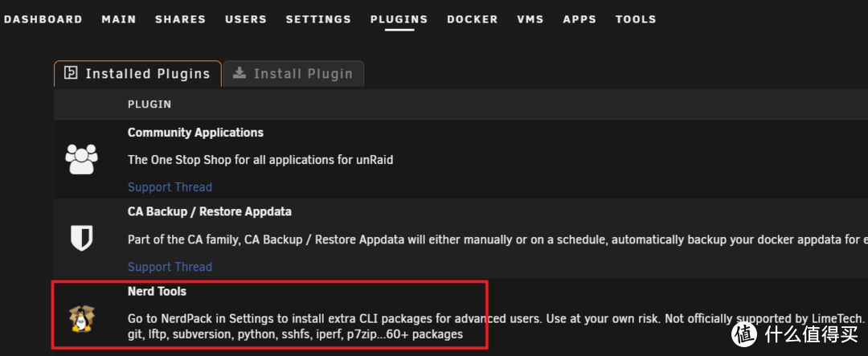Click the Installed Plugins tab icon
The height and width of the screenshot is (356, 868).
pos(71,74)
